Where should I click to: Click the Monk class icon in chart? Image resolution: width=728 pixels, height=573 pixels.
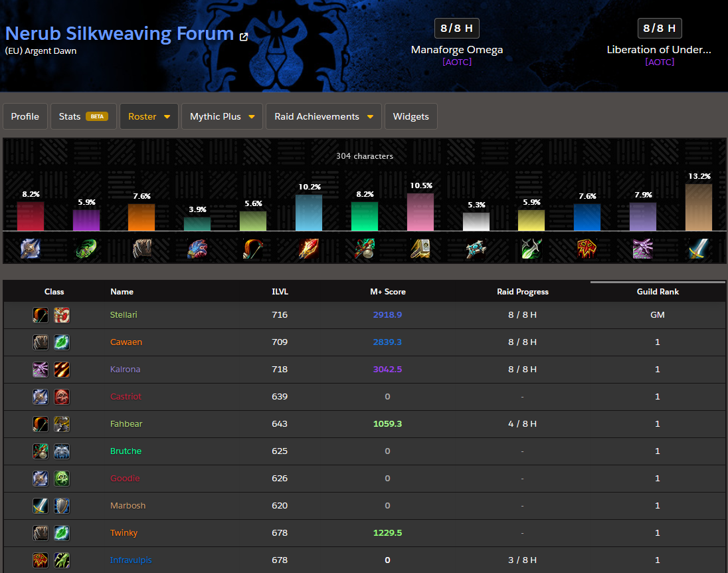coord(365,249)
